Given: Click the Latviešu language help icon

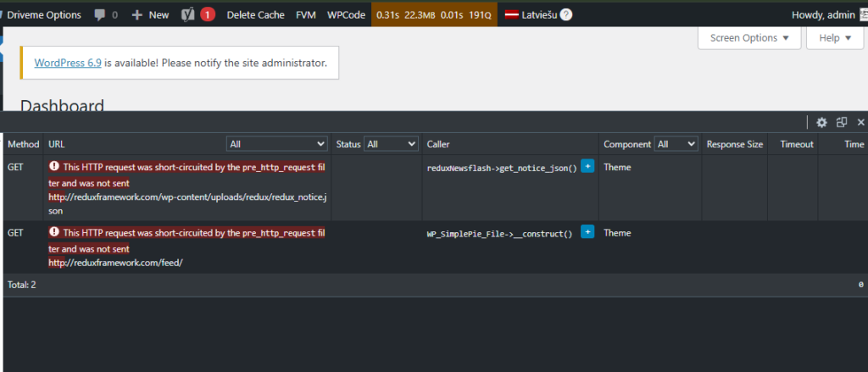Looking at the screenshot, I should 566,14.
